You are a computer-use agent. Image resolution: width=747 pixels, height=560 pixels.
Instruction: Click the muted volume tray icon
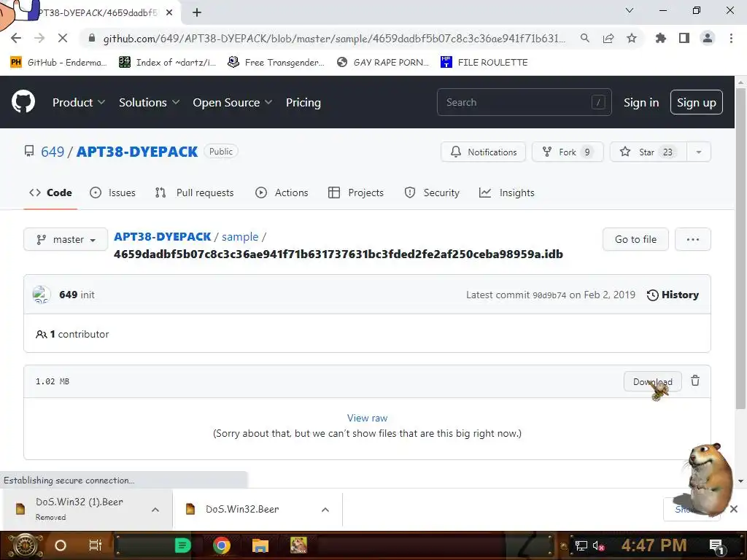tap(598, 545)
